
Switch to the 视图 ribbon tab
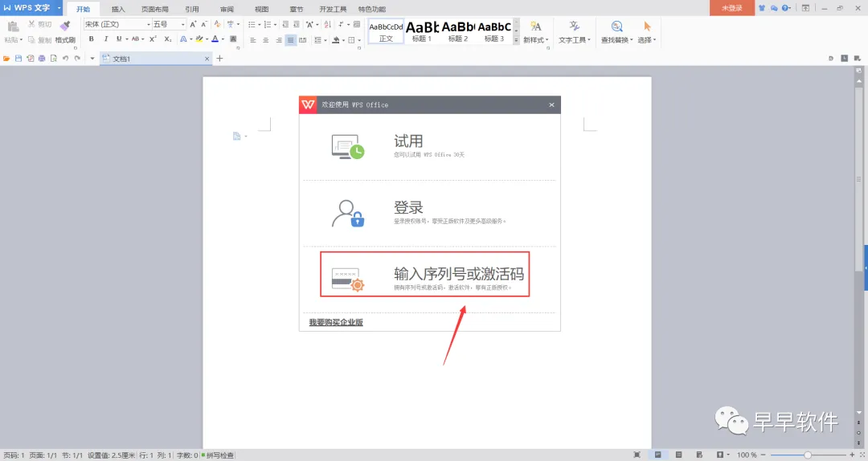(x=262, y=9)
